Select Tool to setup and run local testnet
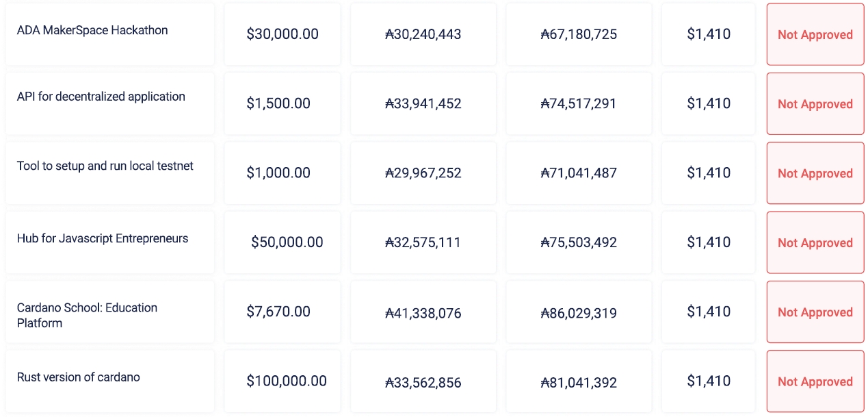 [105, 166]
